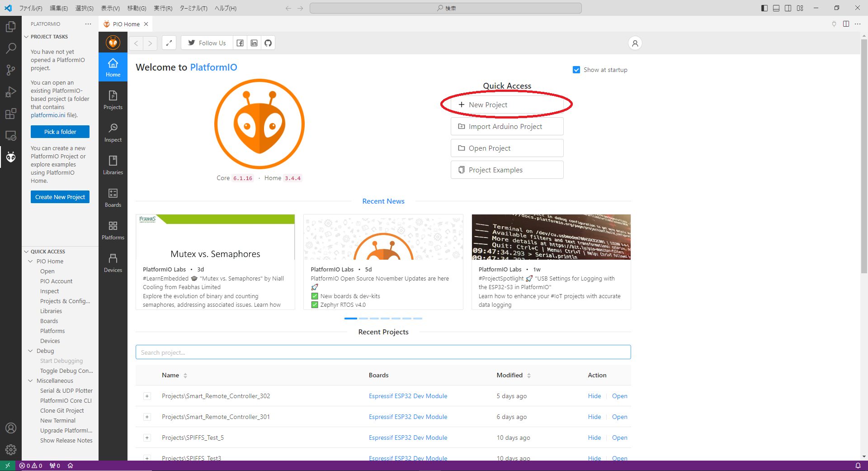The width and height of the screenshot is (868, 471).
Task: Open the user account profile icon
Action: [635, 43]
